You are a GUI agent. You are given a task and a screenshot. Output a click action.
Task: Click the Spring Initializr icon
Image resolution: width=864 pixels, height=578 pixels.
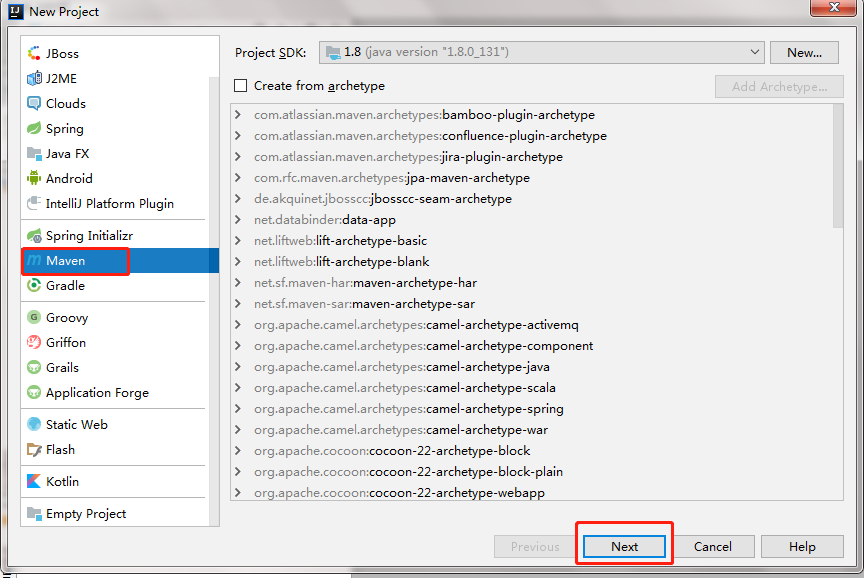coord(34,236)
